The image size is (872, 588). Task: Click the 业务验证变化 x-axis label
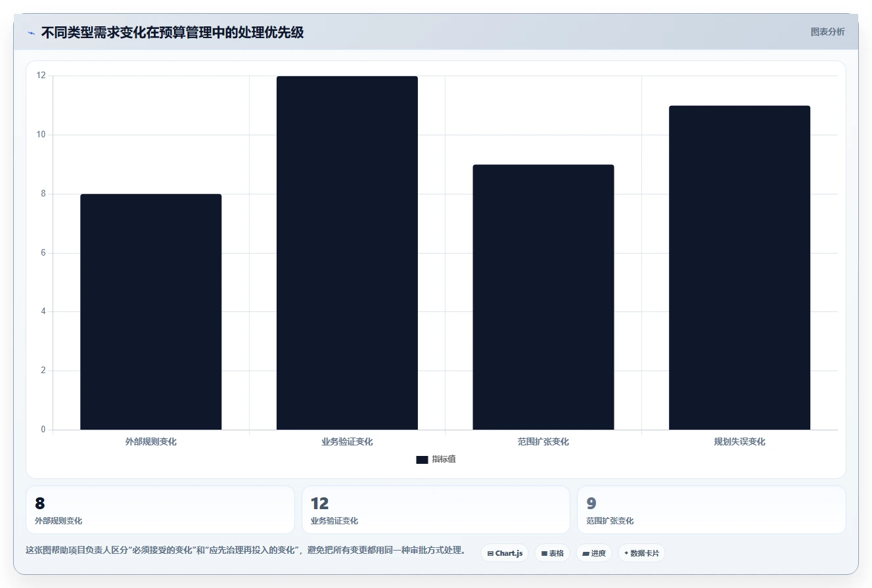pyautogui.click(x=347, y=441)
